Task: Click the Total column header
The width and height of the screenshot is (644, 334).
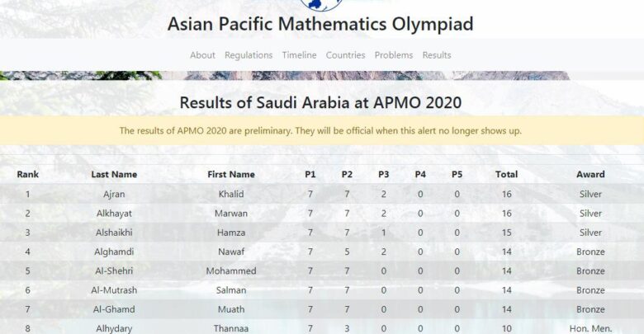Action: [506, 174]
